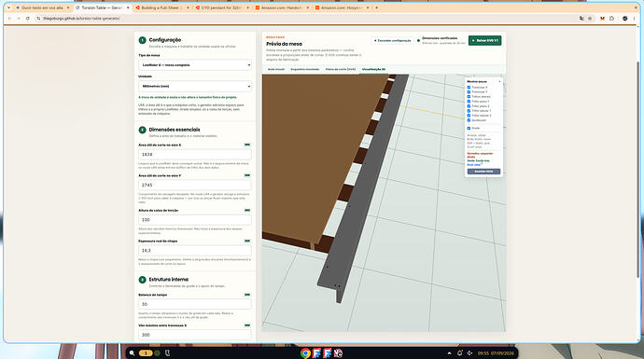Toggle the Spoilboard checkbox
This screenshot has width=644, height=359.
point(469,120)
